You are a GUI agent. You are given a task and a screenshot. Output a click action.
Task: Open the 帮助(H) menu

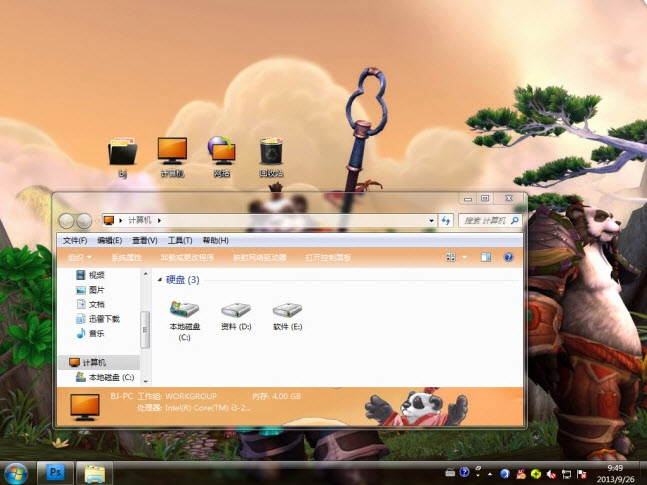coord(215,240)
